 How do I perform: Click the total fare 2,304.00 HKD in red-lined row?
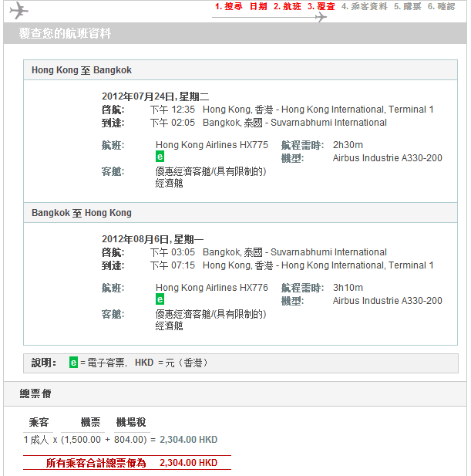pos(188,464)
